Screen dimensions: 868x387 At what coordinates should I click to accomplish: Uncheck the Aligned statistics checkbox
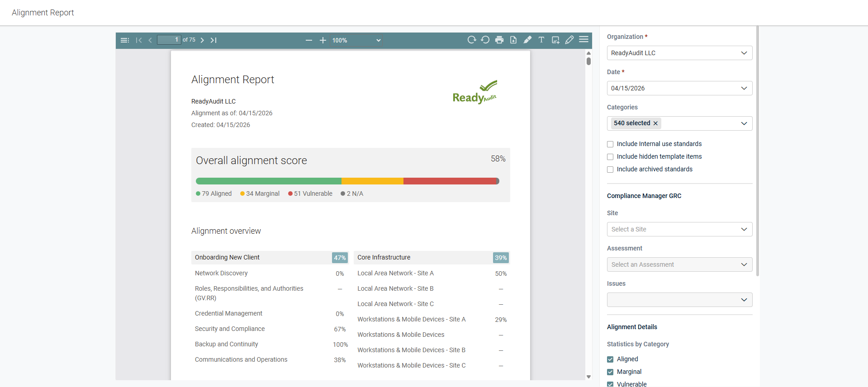pyautogui.click(x=610, y=359)
